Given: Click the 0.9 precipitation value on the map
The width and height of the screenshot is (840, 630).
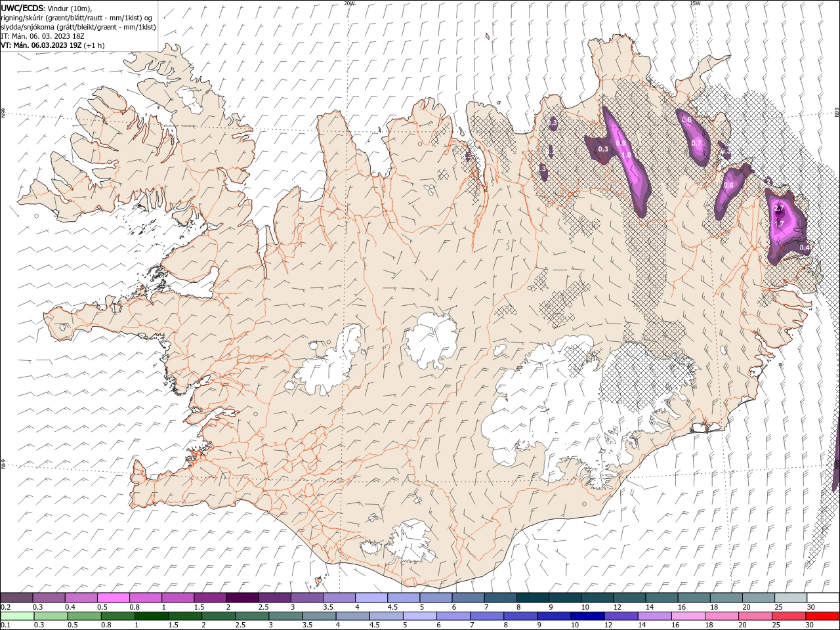Looking at the screenshot, I should (621, 144).
